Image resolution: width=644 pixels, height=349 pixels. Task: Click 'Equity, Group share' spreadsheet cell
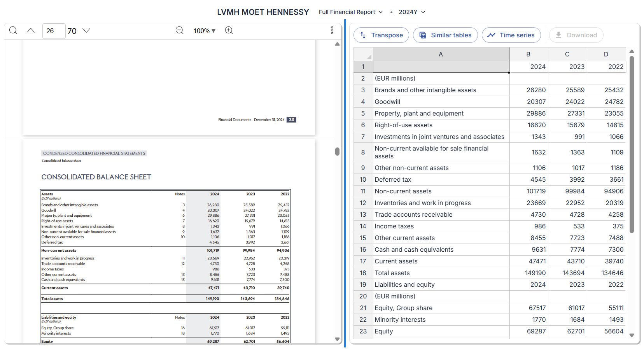pos(441,308)
